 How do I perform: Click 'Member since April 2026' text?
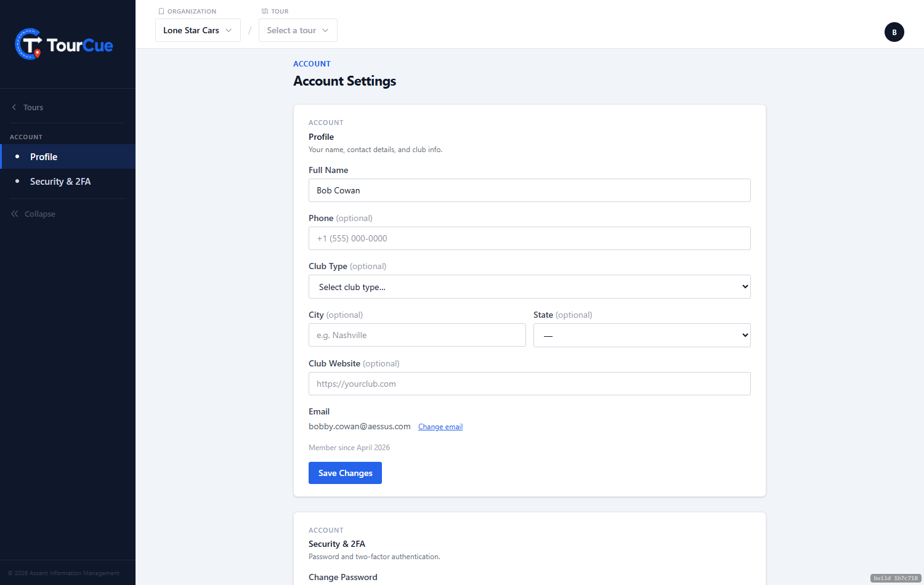coord(349,448)
